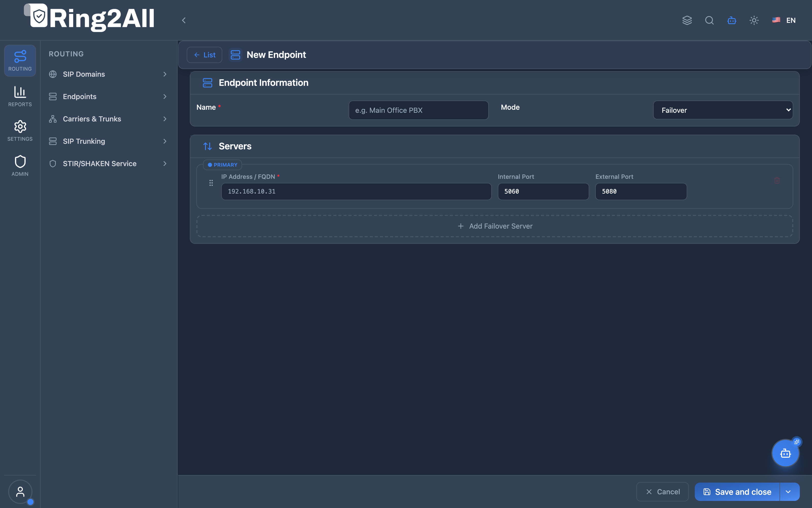This screenshot has width=812, height=508.
Task: Click Save and close
Action: tap(737, 492)
